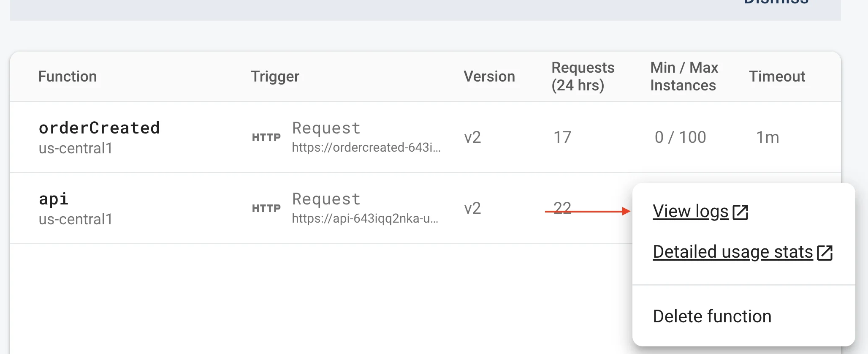The image size is (868, 354).
Task: Click the Requests (24 hrs) column header
Action: [x=583, y=76]
